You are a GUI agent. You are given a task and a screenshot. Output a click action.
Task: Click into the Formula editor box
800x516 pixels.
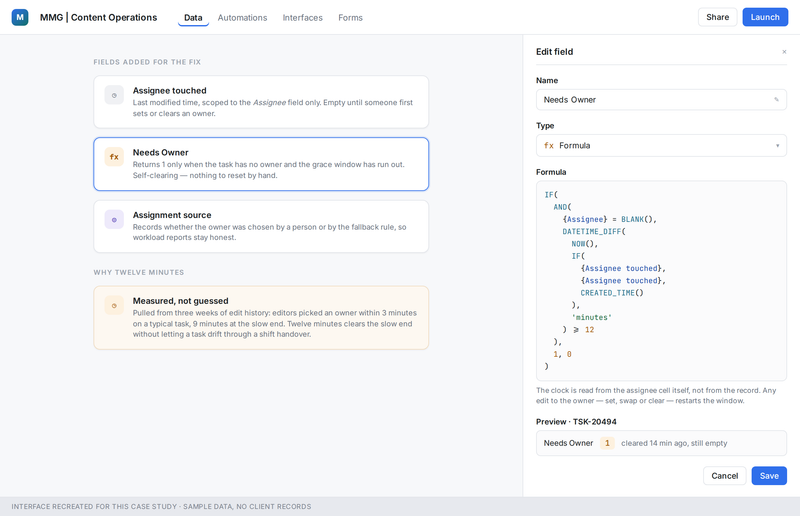point(661,281)
